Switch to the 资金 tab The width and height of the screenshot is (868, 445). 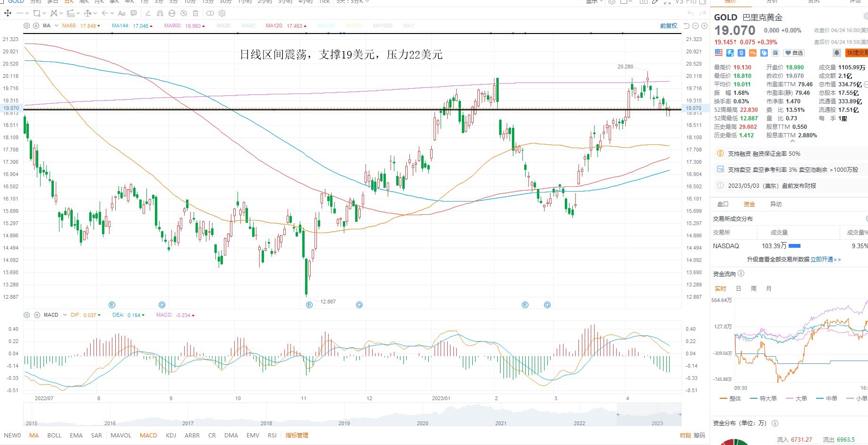point(749,204)
